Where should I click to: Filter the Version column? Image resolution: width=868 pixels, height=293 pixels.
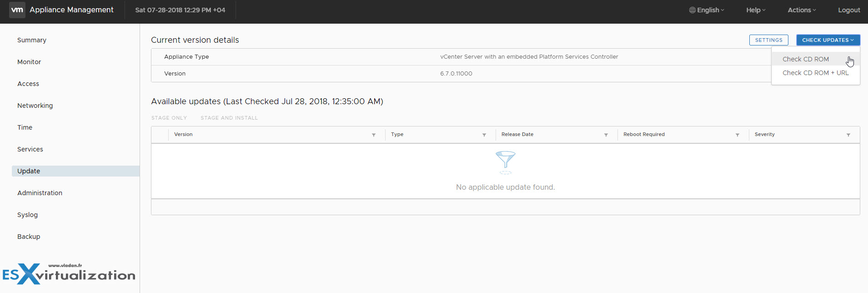tap(374, 135)
